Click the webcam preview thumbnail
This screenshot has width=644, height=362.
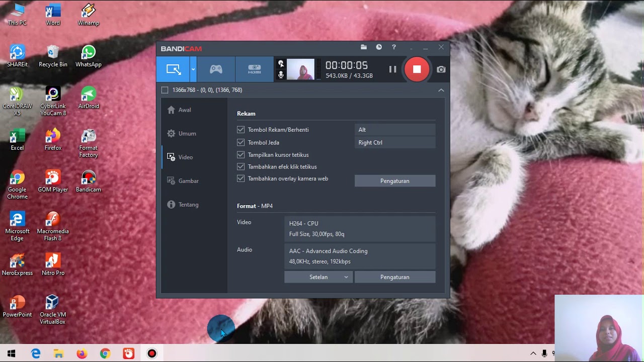(x=301, y=69)
